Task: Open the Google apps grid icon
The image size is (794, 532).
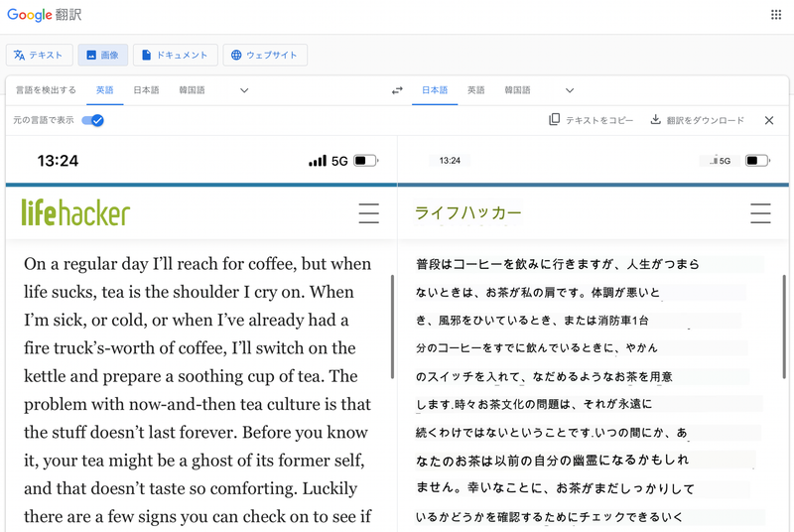Action: point(776,15)
